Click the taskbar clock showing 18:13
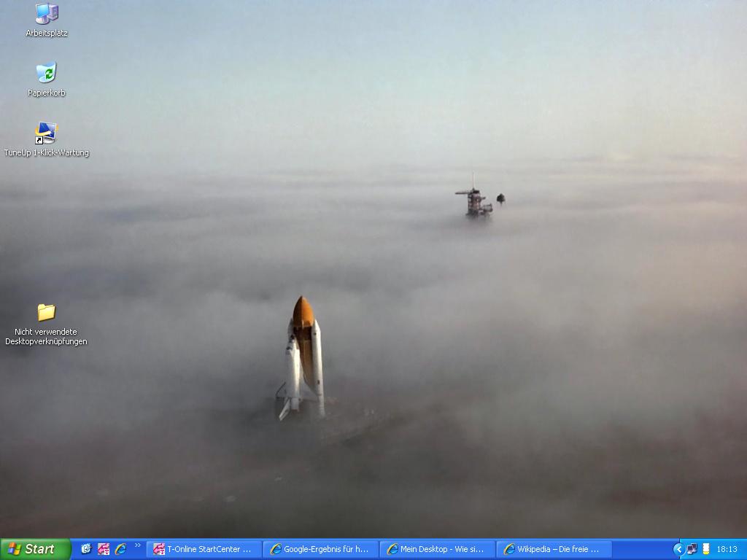Viewport: 747px width, 560px height. pyautogui.click(x=727, y=549)
